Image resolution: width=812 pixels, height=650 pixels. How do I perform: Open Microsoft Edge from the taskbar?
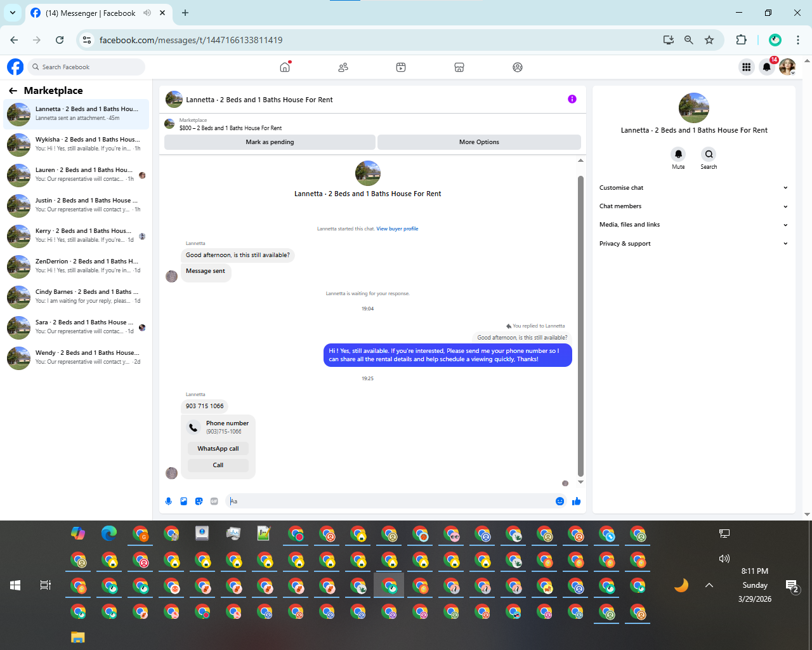(x=109, y=534)
